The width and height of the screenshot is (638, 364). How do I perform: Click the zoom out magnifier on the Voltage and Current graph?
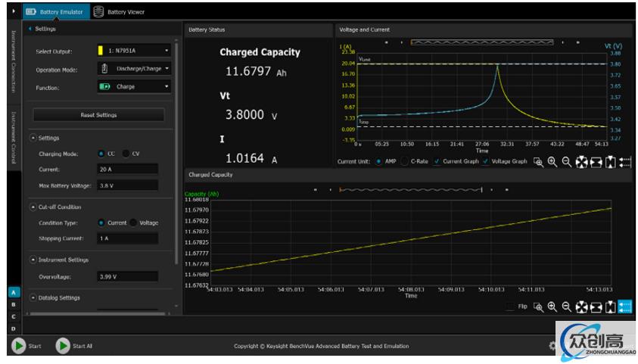click(566, 162)
